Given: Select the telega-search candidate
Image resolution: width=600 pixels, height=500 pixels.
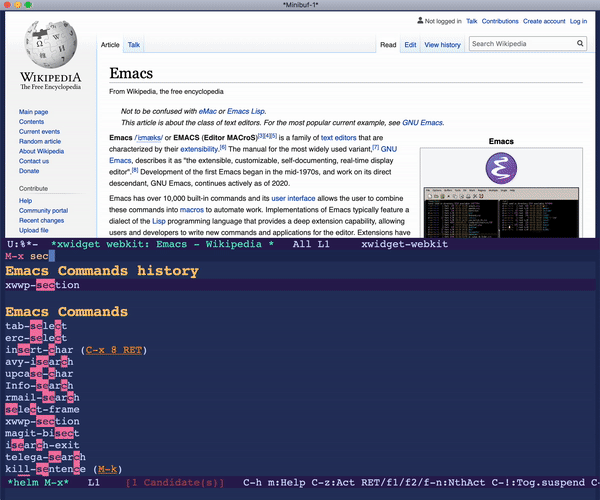Looking at the screenshot, I should pyautogui.click(x=45, y=457).
